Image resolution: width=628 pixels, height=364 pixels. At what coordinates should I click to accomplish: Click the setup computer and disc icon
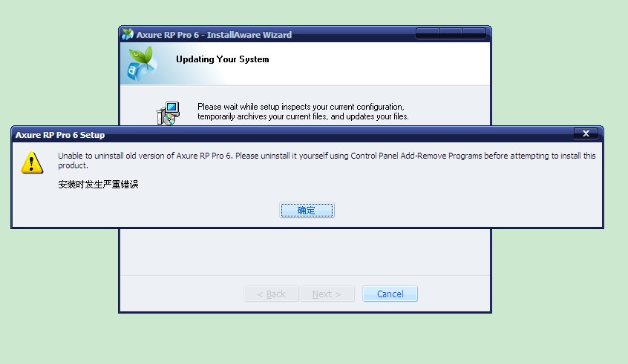[168, 113]
